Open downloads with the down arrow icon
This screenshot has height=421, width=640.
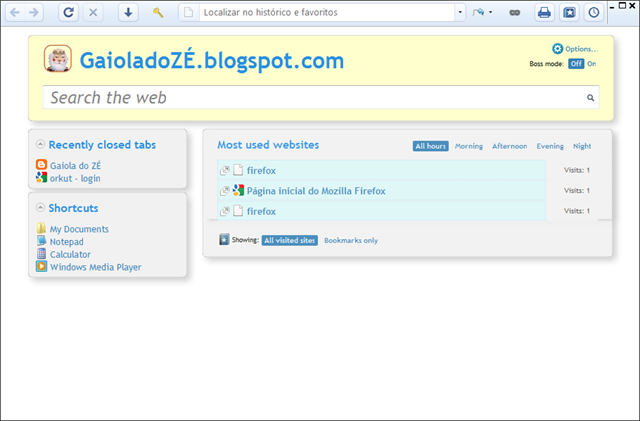point(128,13)
